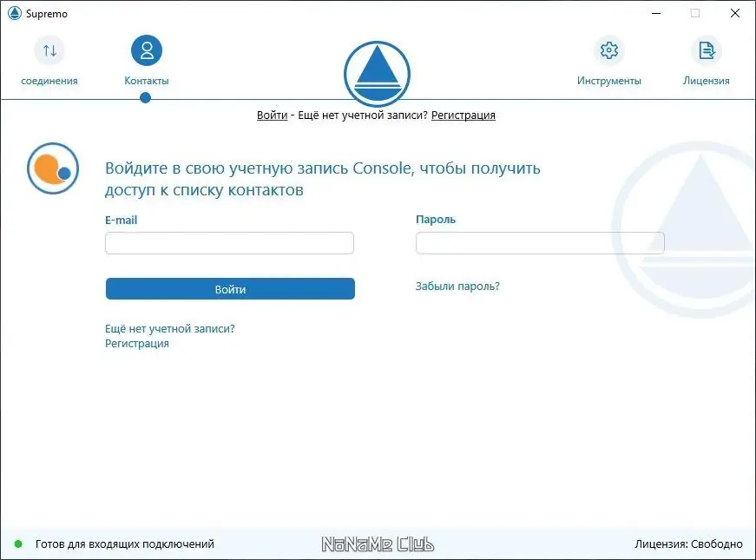Open the Инструменты gear icon
Screen dimensions: 756x560
(609, 50)
